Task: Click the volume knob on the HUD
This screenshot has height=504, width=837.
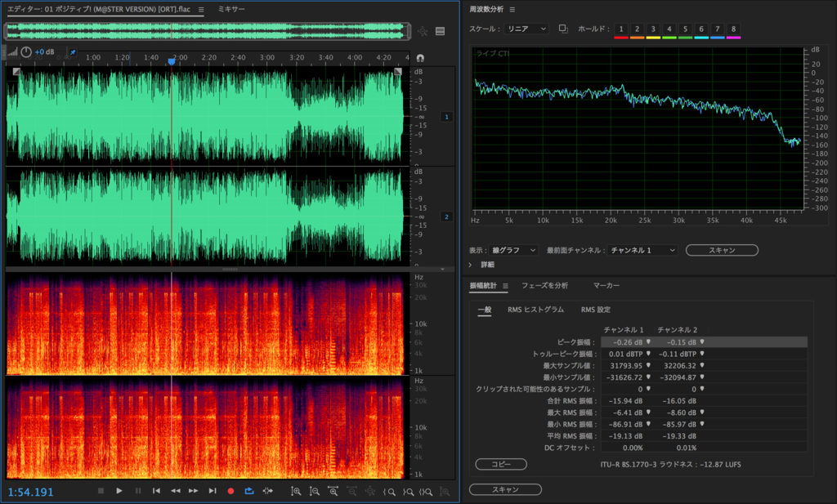Action: coord(26,51)
